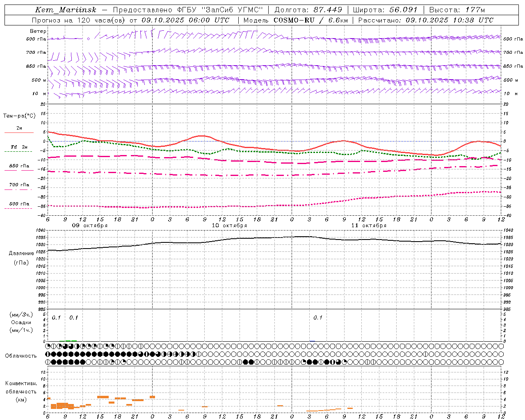Click the 0.1 precipitation value above 11 октября

click(318, 318)
